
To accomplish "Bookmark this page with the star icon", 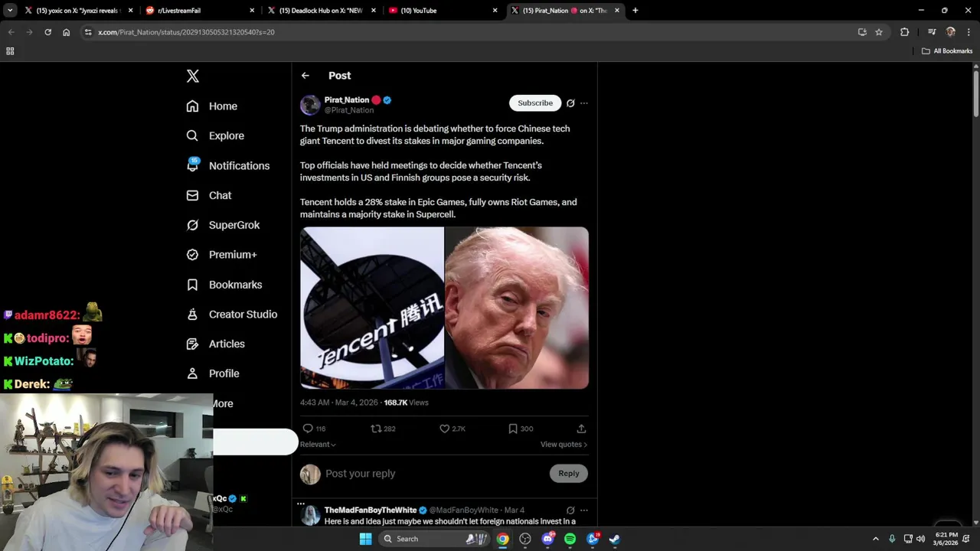I will [x=879, y=32].
